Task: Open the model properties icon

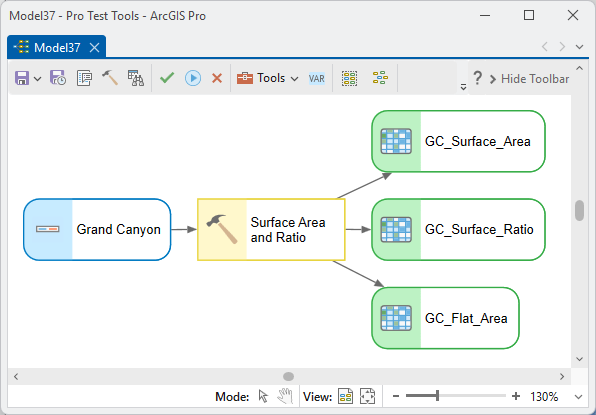Action: 84,78
